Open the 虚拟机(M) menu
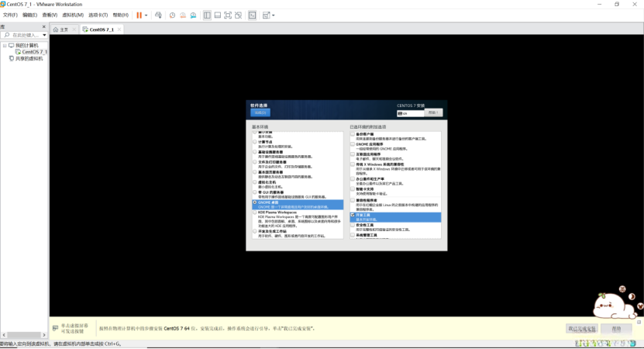 (x=73, y=16)
